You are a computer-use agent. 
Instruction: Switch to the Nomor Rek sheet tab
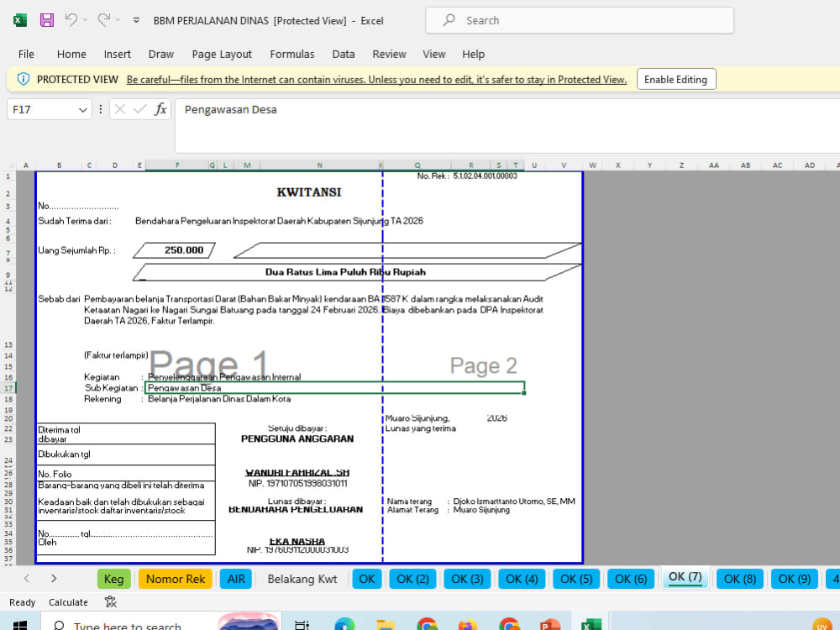tap(176, 579)
